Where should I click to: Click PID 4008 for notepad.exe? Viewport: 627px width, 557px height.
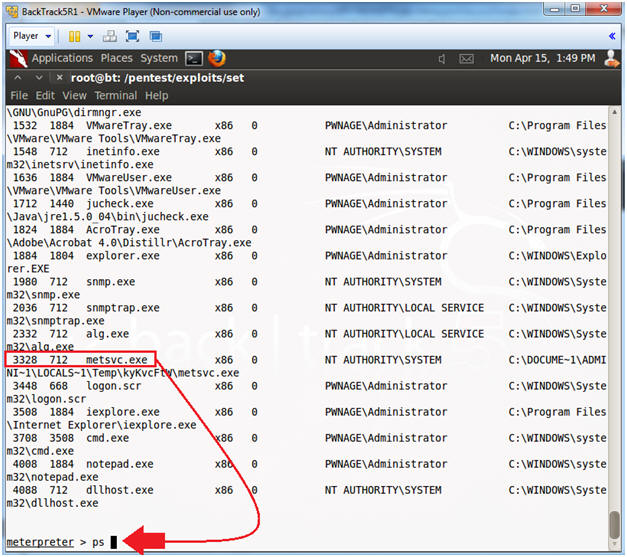pyautogui.click(x=25, y=464)
